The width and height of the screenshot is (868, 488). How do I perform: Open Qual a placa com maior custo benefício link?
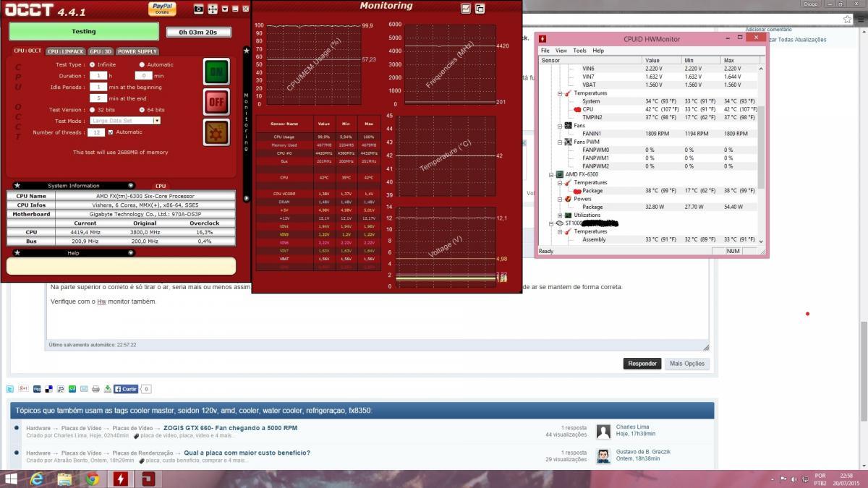click(247, 453)
